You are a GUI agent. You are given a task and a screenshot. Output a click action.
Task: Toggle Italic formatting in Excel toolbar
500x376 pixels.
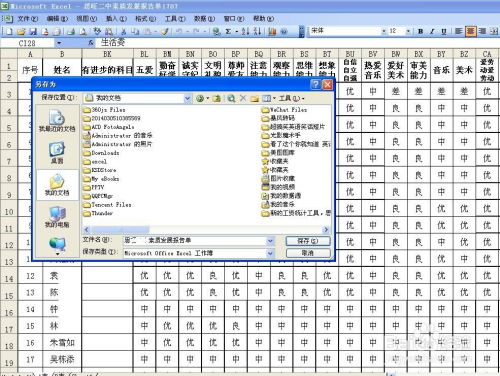432,31
